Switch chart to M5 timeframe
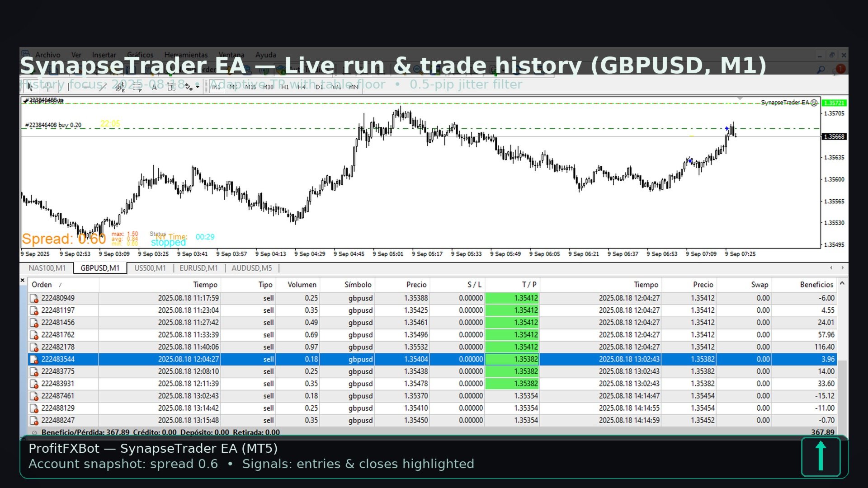The width and height of the screenshot is (868, 488). point(233,87)
